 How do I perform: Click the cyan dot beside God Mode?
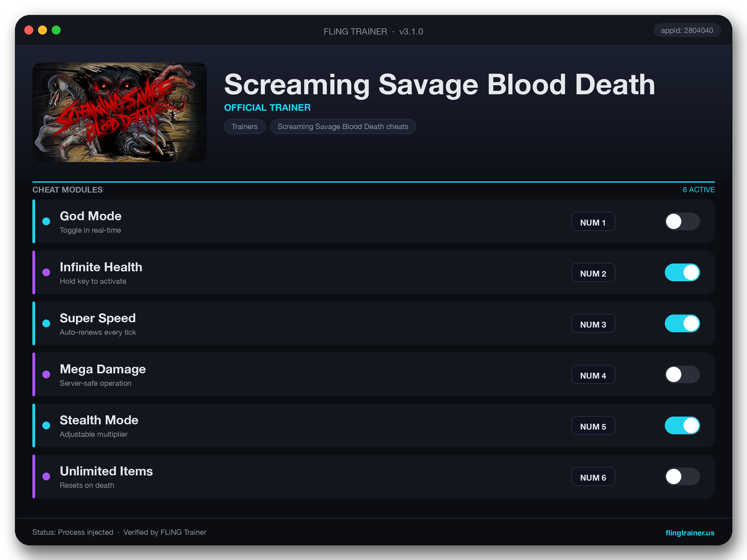(46, 222)
